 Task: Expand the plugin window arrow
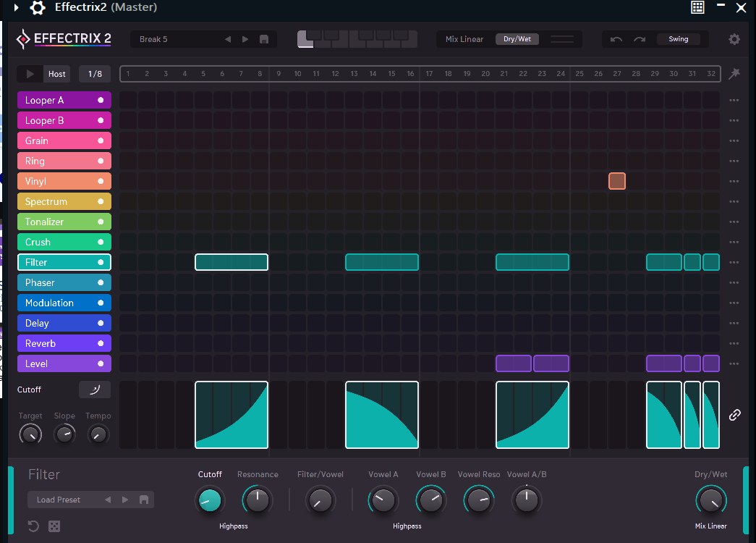16,7
